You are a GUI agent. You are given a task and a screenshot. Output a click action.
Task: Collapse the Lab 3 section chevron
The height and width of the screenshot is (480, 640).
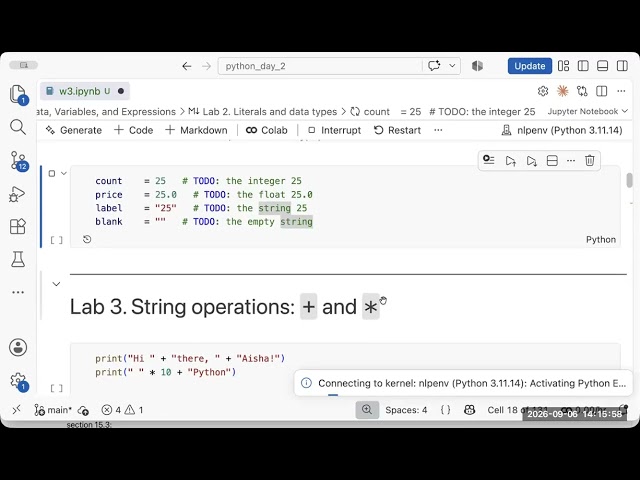point(56,284)
